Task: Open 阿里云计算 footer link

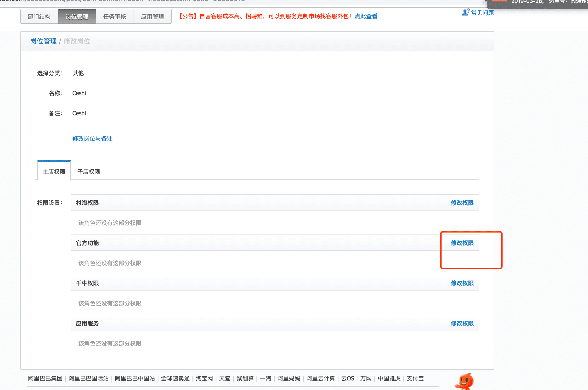Action: pyautogui.click(x=321, y=378)
